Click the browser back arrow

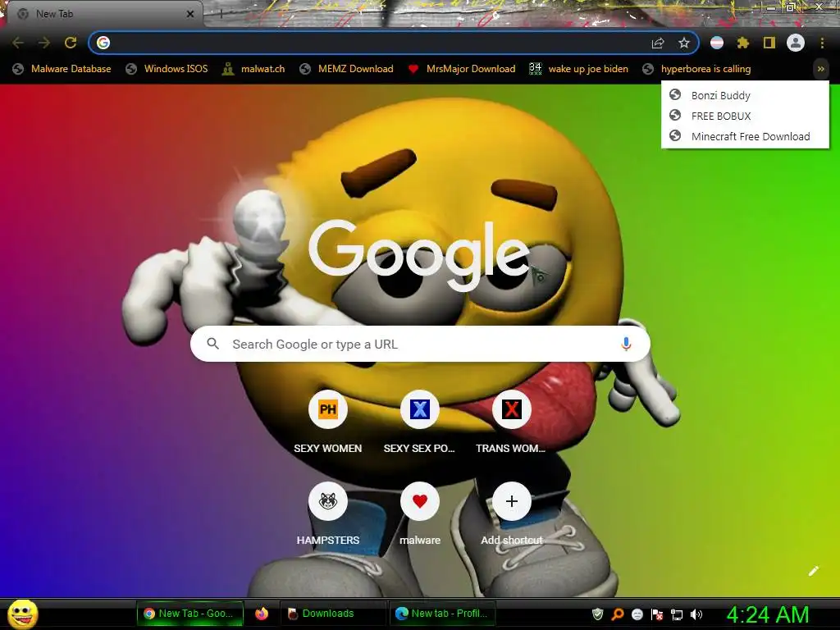(x=18, y=43)
